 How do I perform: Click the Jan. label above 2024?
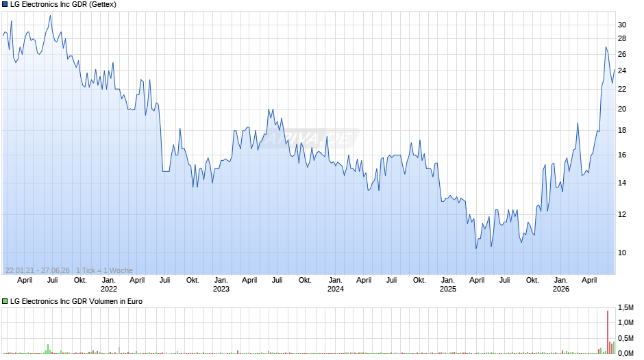[336, 280]
